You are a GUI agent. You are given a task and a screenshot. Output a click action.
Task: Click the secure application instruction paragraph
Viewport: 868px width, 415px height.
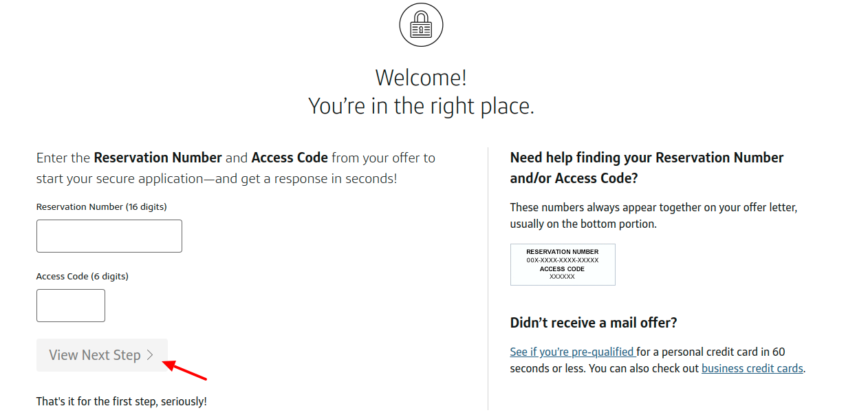coord(235,167)
